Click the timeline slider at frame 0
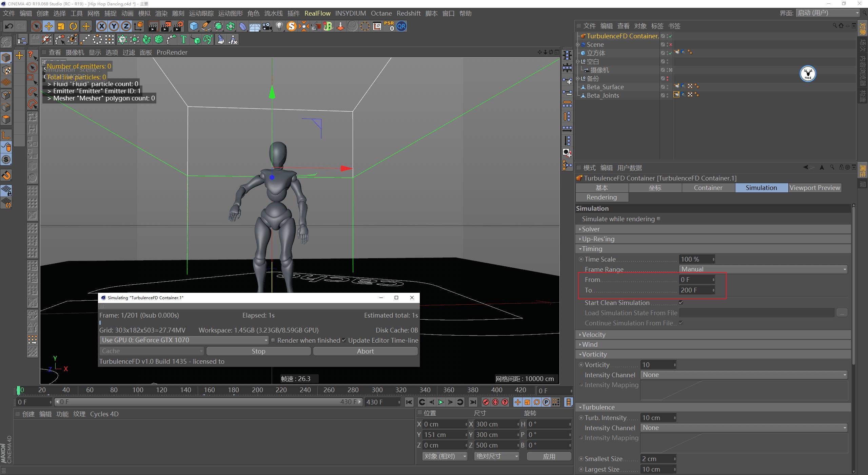 click(x=19, y=390)
